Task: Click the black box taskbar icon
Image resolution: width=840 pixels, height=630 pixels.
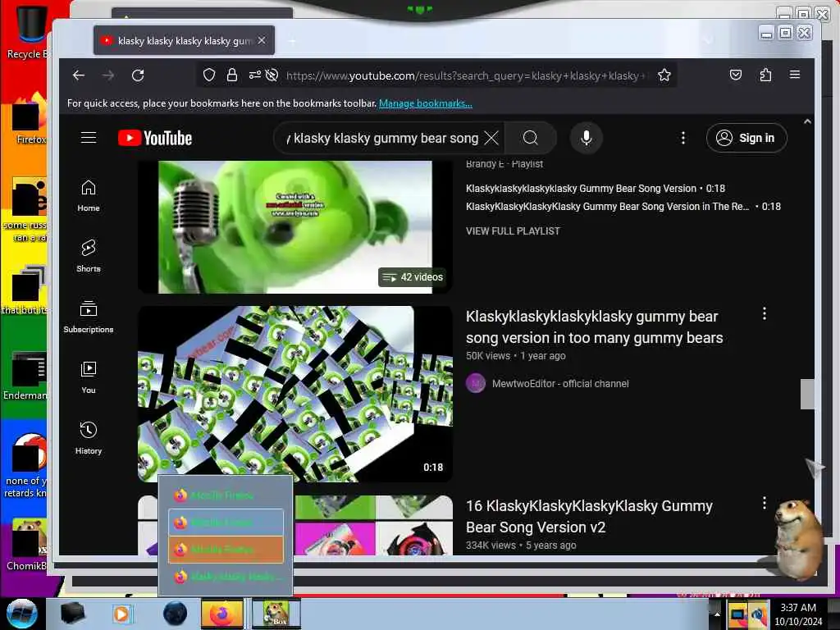Action: tap(72, 614)
